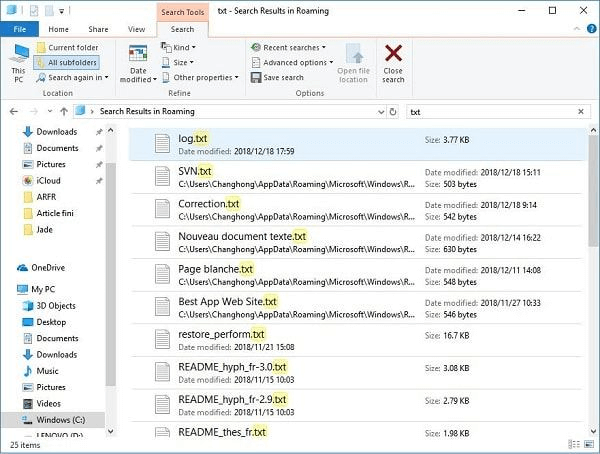The image size is (600, 454).
Task: Clear the search box with X icon
Action: (x=581, y=111)
